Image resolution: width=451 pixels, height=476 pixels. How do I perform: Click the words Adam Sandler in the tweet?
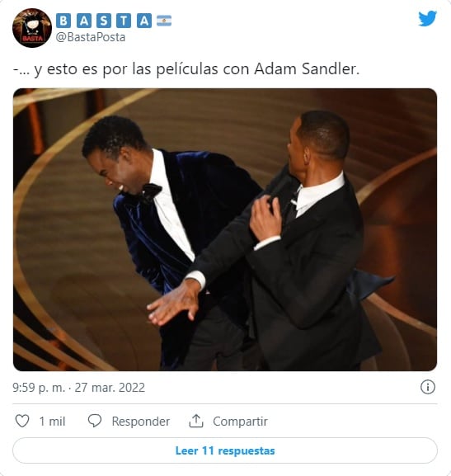pos(307,68)
